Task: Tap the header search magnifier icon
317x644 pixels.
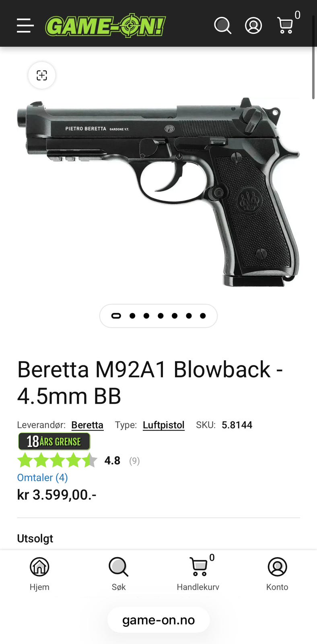Action: pos(222,25)
